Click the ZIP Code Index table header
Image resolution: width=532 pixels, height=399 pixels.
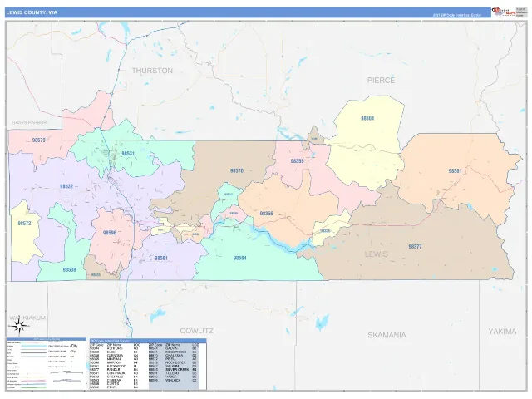[x=148, y=341]
